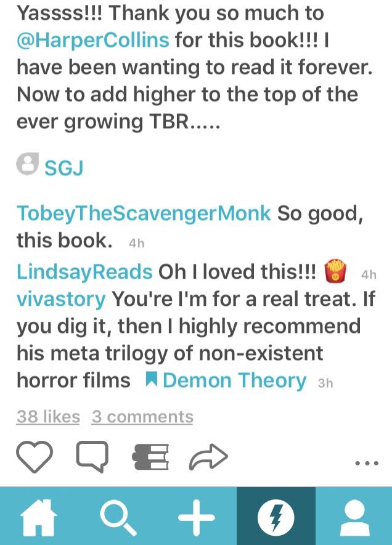This screenshot has height=545, width=392.
Task: Tap the bookmark icon beside Demon Theory
Action: pyautogui.click(x=152, y=379)
